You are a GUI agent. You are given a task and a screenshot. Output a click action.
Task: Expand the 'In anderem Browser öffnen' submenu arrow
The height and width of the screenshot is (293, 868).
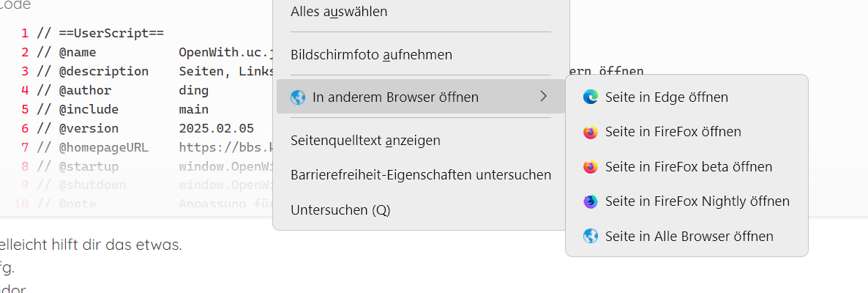(543, 96)
